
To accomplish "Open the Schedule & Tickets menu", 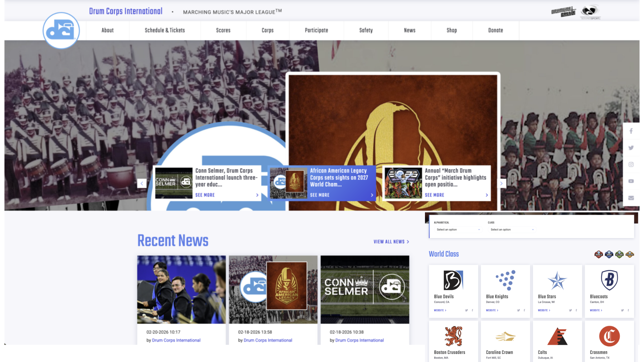I will click(x=164, y=31).
